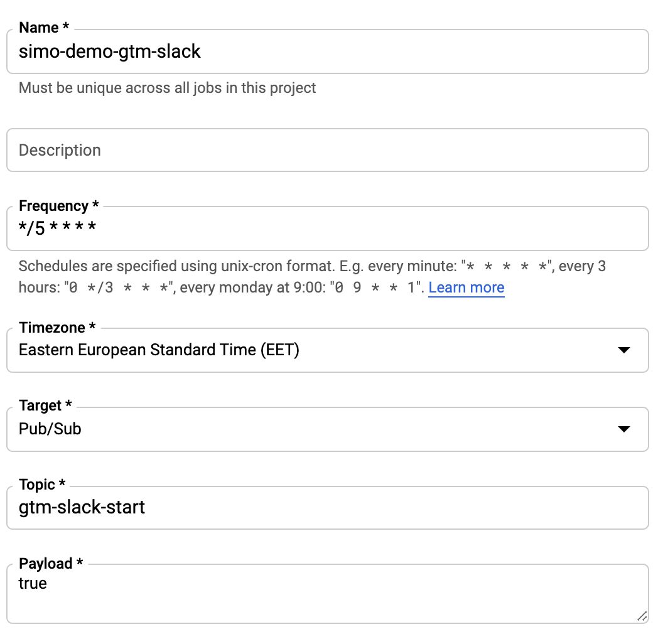
Task: Click the Payload textarea resize handle
Action: 642,616
